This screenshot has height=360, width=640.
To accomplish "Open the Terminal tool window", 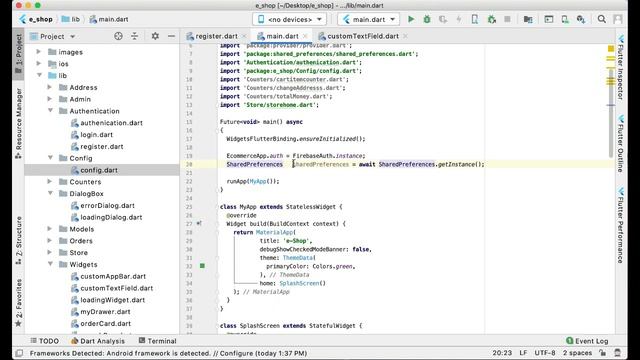I will point(158,341).
